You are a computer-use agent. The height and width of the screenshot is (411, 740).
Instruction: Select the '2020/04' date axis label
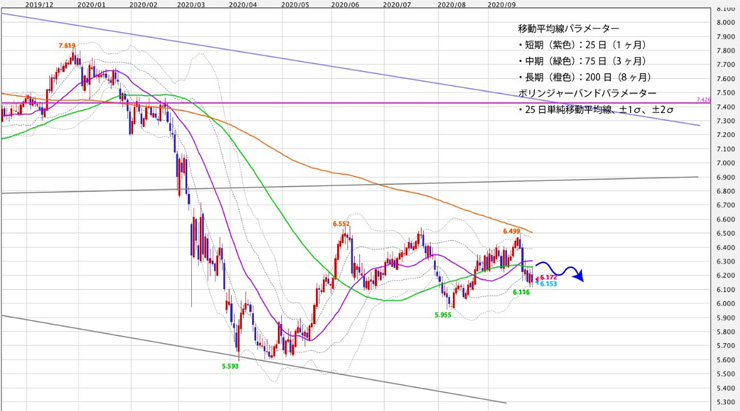point(243,4)
